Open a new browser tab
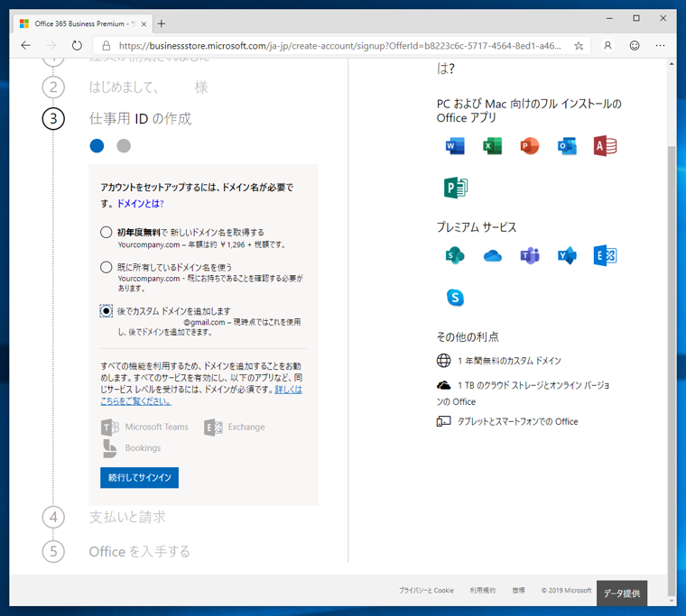686x616 pixels. click(x=162, y=23)
